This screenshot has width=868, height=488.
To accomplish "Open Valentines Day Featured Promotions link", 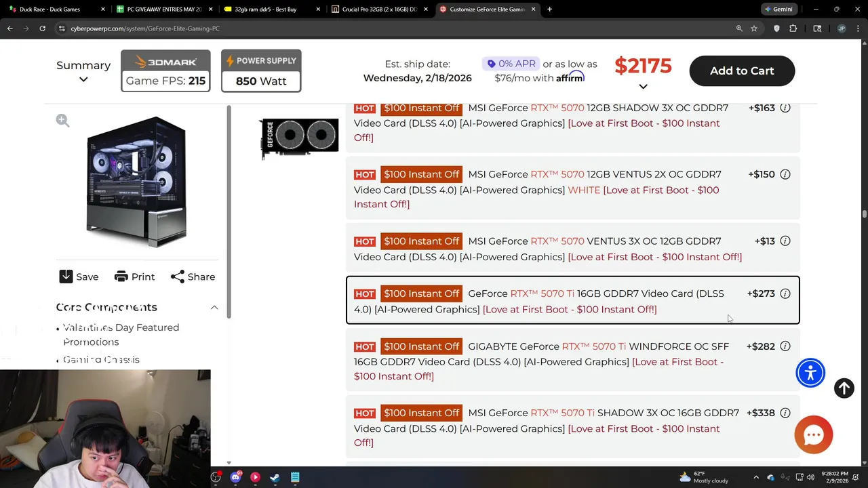I will (x=121, y=335).
